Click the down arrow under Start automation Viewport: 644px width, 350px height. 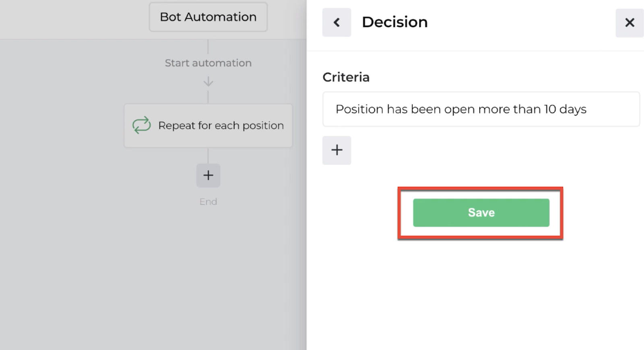tap(208, 82)
